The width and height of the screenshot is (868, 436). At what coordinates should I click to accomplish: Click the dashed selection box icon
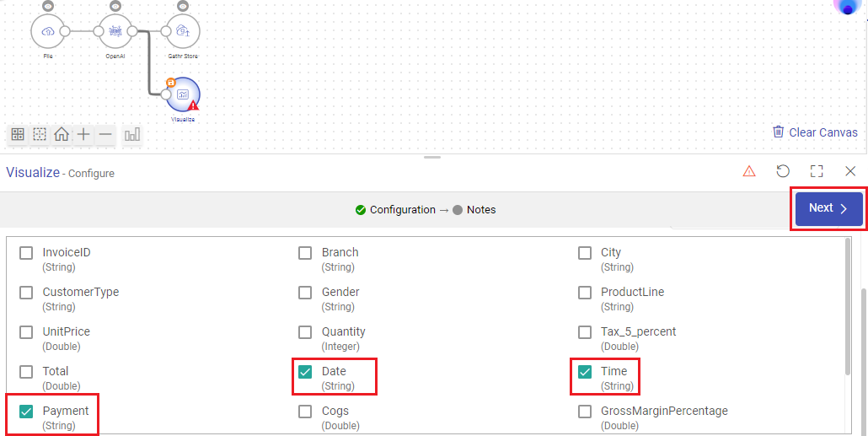tap(40, 134)
